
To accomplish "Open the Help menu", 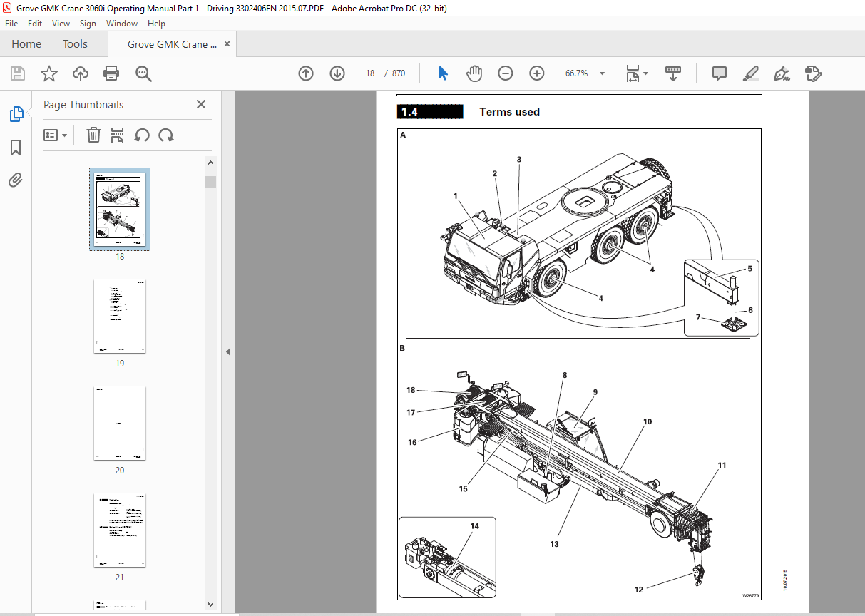I will (156, 24).
